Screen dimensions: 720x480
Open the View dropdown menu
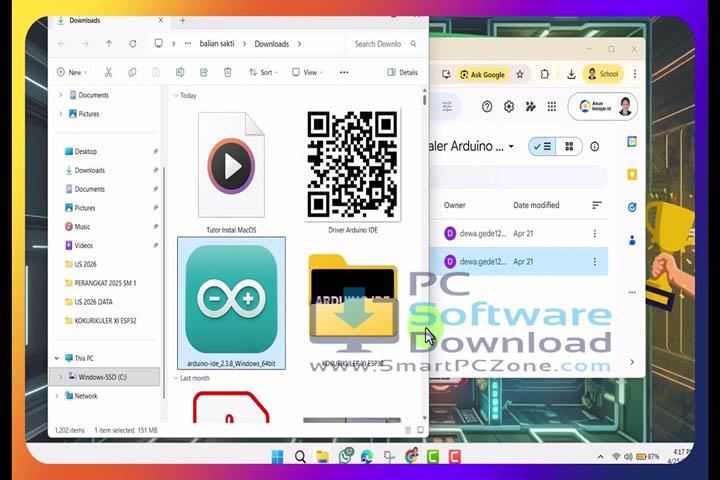pyautogui.click(x=307, y=72)
